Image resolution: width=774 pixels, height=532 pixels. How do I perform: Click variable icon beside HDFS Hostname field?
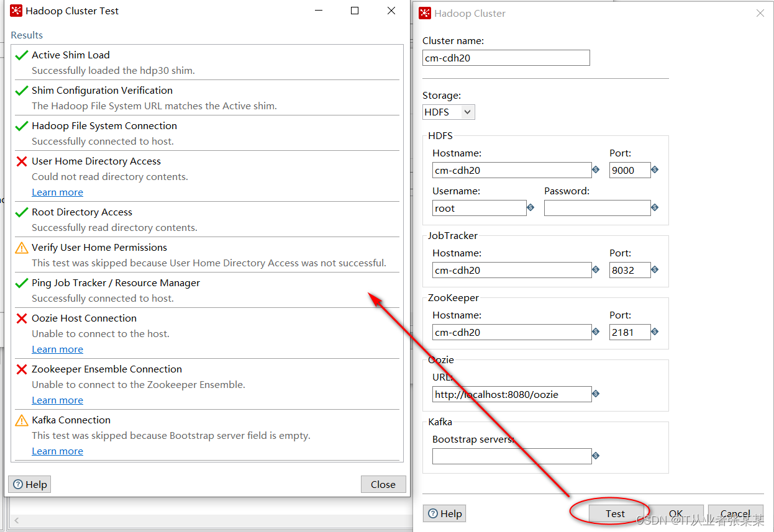pyautogui.click(x=596, y=169)
